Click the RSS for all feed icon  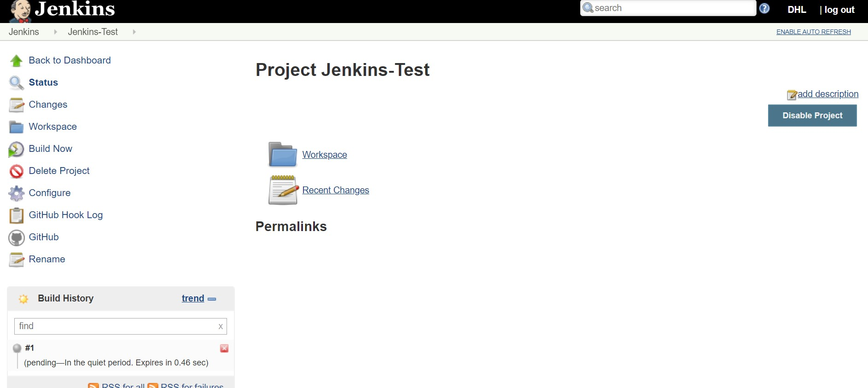(x=93, y=386)
